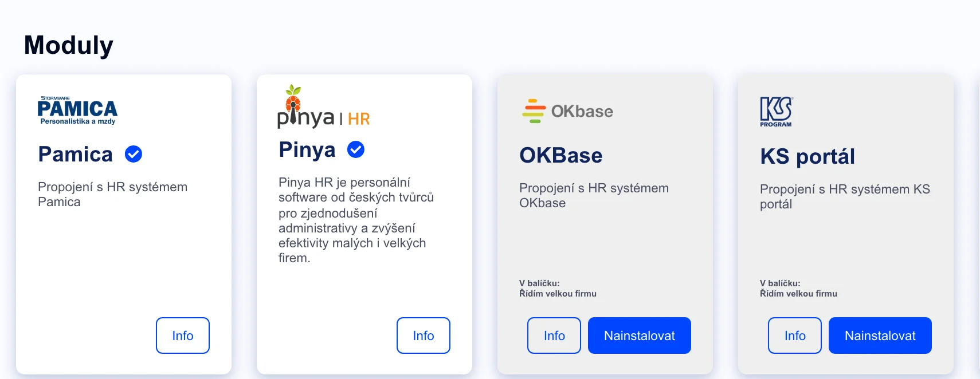
Task: Open Info for the Pamica module
Action: pyautogui.click(x=183, y=335)
